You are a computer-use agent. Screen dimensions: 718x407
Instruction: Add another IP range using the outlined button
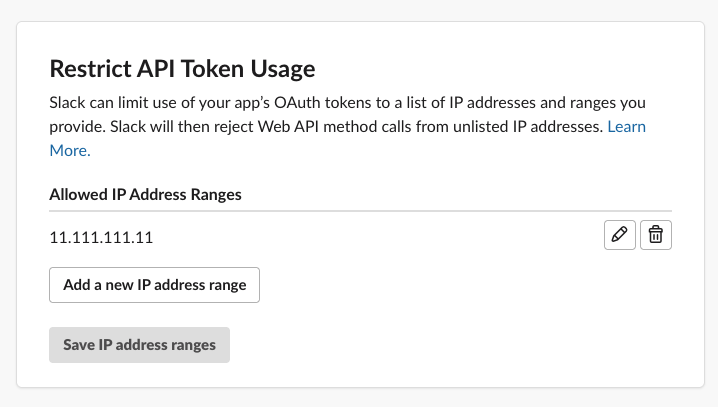coord(154,284)
